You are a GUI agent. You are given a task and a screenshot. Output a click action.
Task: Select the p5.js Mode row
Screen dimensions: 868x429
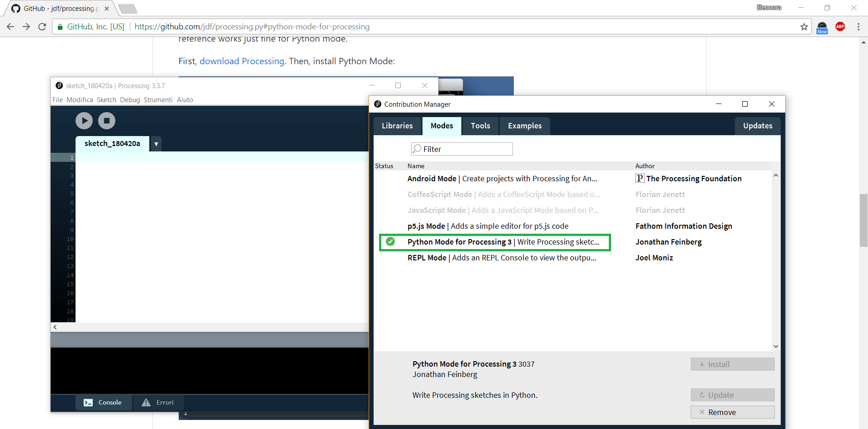click(x=573, y=226)
